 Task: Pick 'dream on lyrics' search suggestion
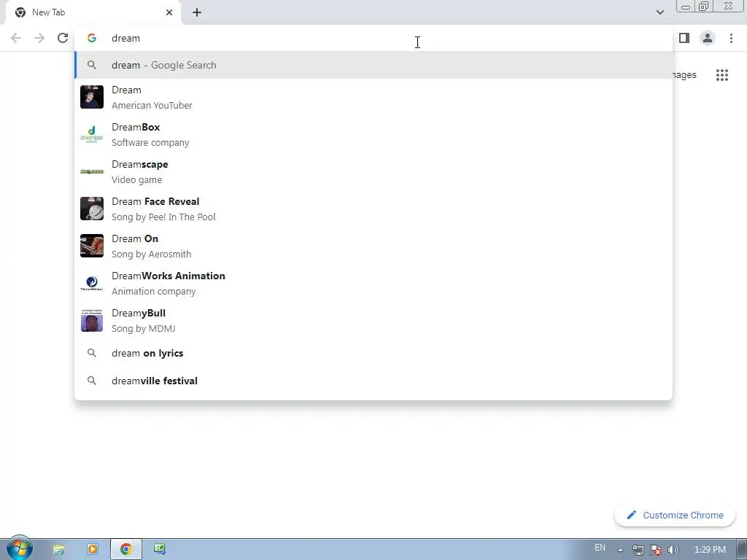click(x=373, y=353)
